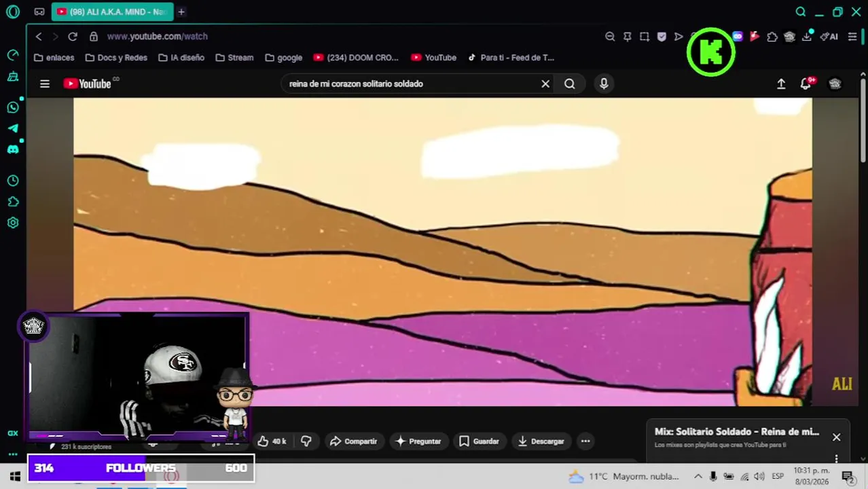This screenshot has width=868, height=489.
Task: Open the Docs y Redes bookmarks folder
Action: tap(116, 58)
